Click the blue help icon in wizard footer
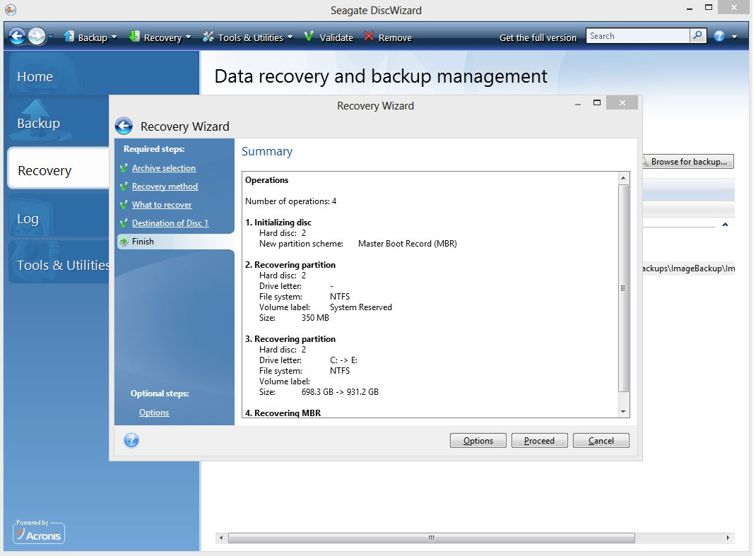 pos(131,441)
